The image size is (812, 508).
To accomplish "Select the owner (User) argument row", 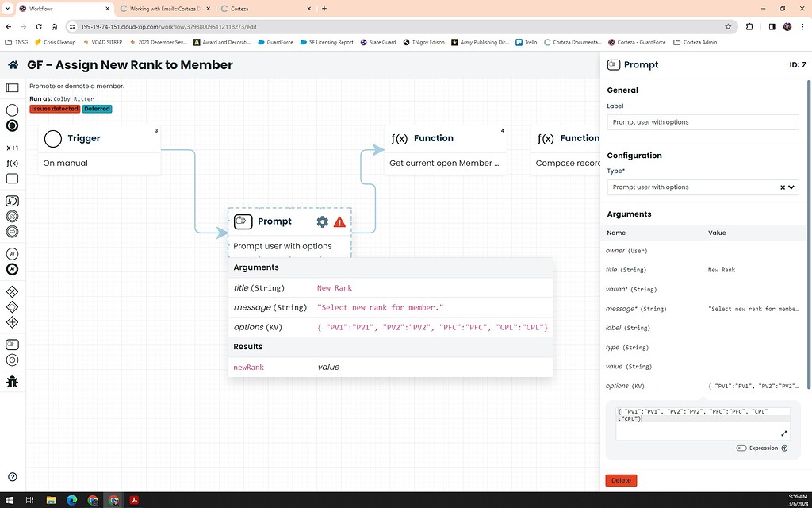I will point(703,251).
